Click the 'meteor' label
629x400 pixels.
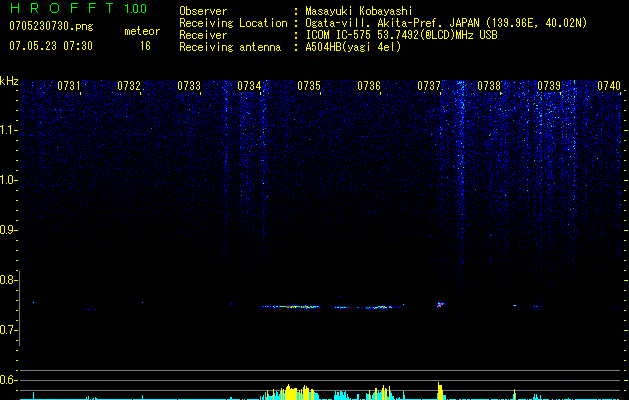pyautogui.click(x=142, y=31)
